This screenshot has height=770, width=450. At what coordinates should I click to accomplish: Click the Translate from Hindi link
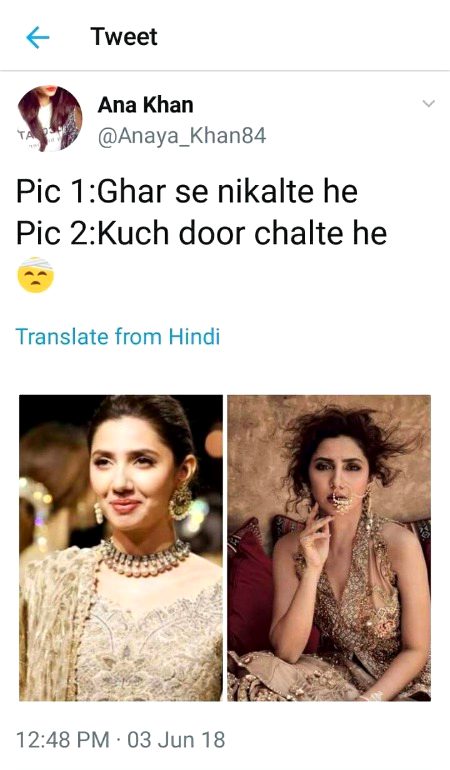(x=118, y=336)
